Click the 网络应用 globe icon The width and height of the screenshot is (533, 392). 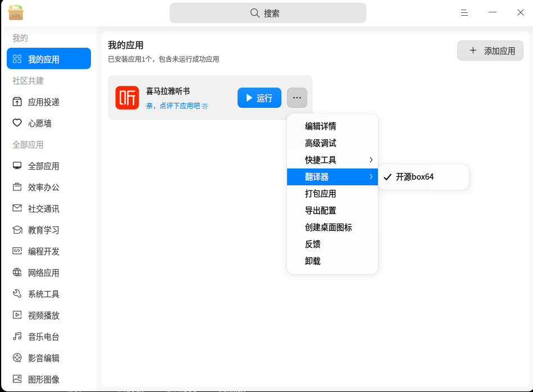click(x=17, y=272)
